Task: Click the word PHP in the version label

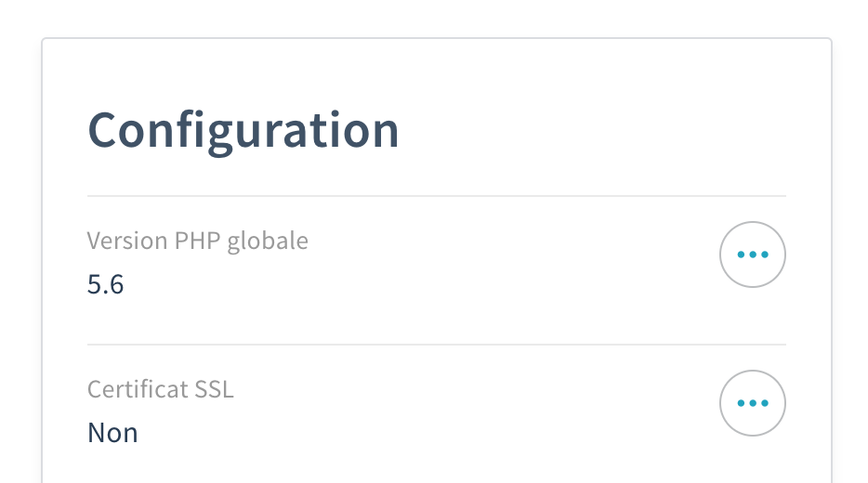Action: [x=195, y=241]
